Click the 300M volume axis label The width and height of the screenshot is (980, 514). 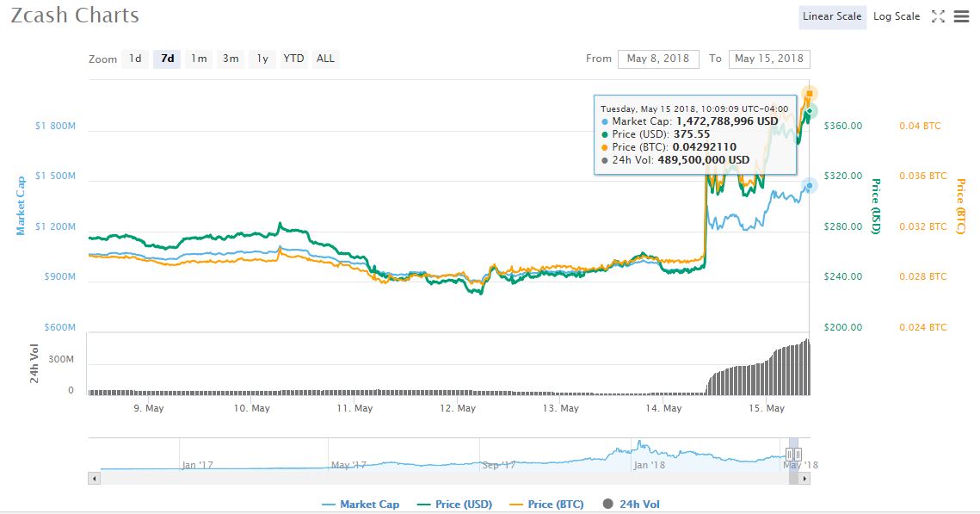coord(61,359)
